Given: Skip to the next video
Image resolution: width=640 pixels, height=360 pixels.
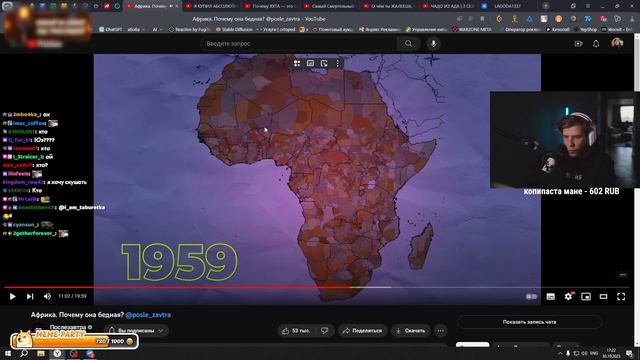Looking at the screenshot, I should (x=30, y=296).
